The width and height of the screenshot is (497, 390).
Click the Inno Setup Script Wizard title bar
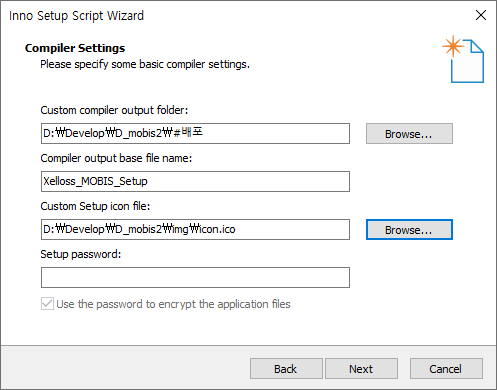233,15
